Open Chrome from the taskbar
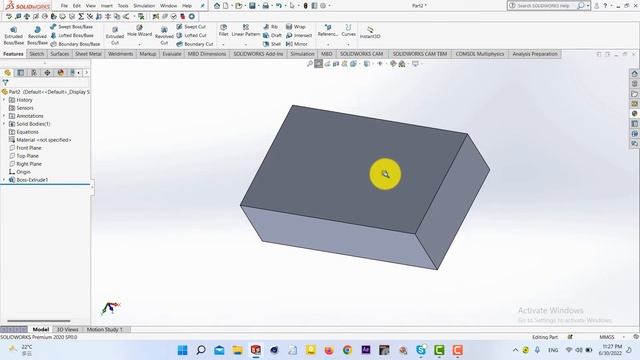This screenshot has width=640, height=360. pos(347,350)
